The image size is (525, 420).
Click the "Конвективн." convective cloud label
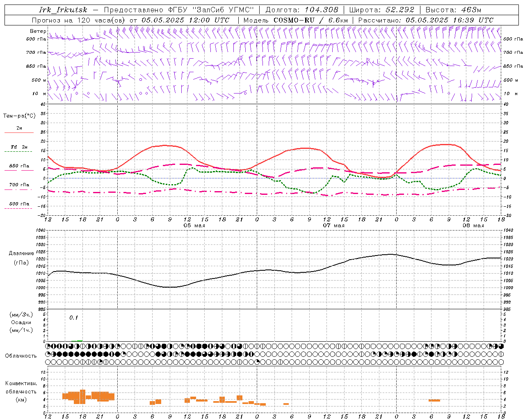(21, 383)
